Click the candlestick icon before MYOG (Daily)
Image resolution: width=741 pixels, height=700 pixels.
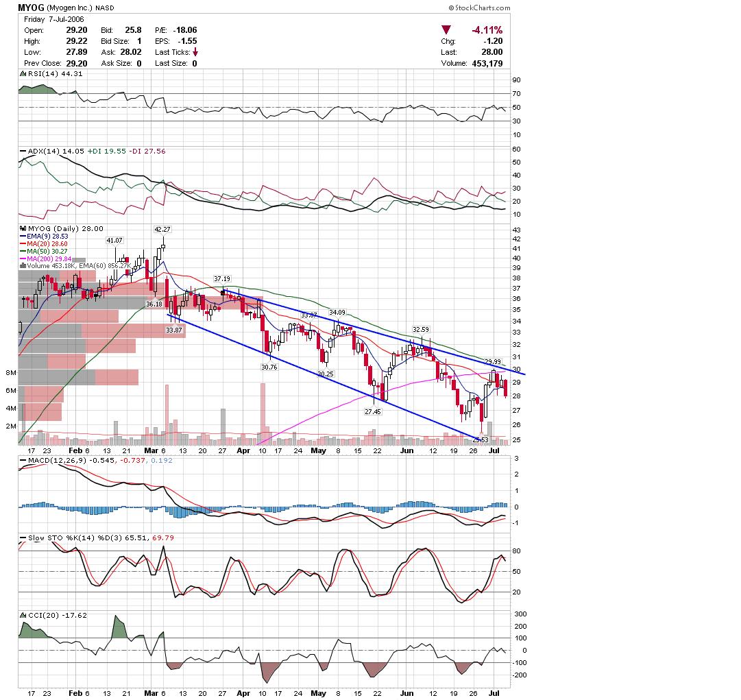(x=23, y=228)
